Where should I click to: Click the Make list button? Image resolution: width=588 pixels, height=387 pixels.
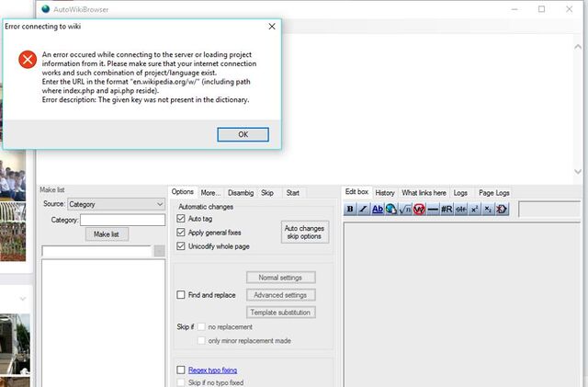[x=107, y=234]
